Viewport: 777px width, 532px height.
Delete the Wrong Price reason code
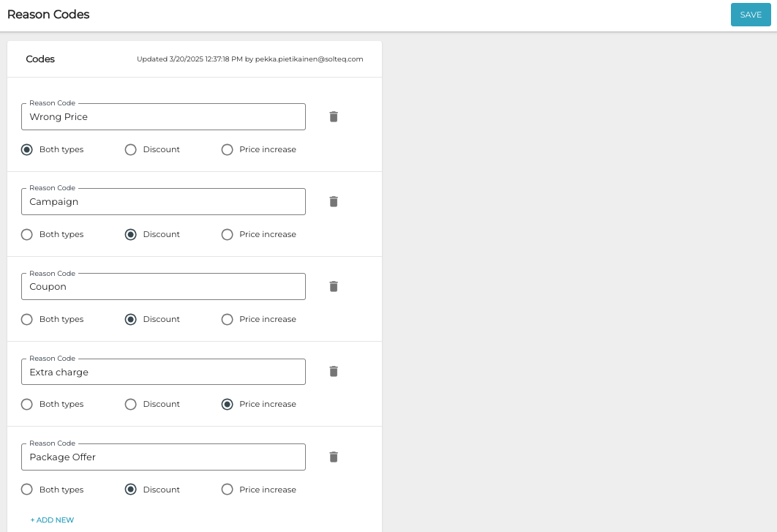point(334,116)
